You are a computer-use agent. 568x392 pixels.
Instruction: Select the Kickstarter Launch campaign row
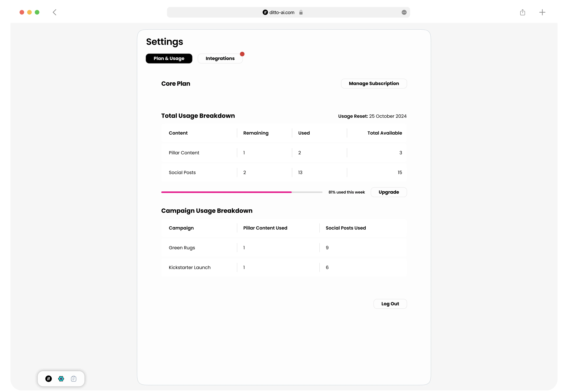(283, 267)
